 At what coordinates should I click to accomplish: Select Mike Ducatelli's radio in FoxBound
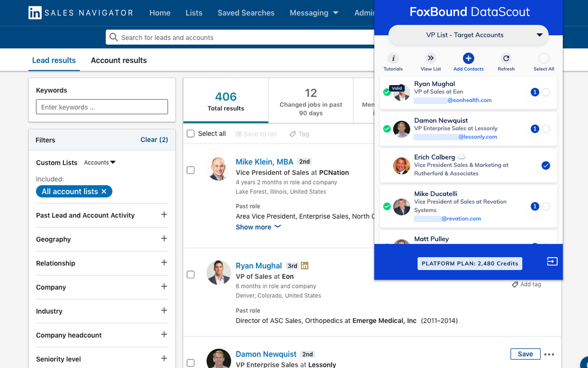coord(546,207)
